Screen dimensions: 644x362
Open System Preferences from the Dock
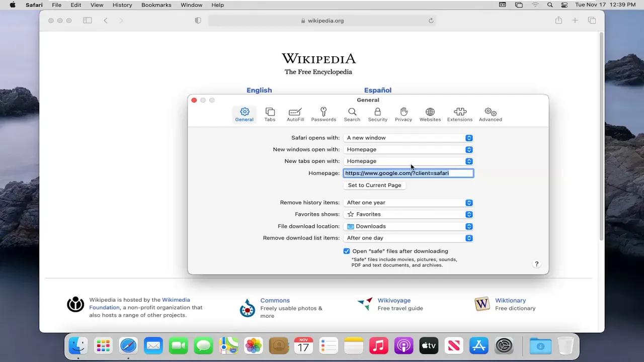tap(504, 346)
